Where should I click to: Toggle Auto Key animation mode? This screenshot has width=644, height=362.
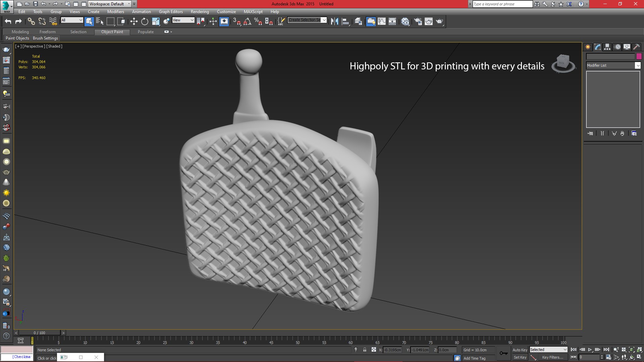tap(520, 350)
